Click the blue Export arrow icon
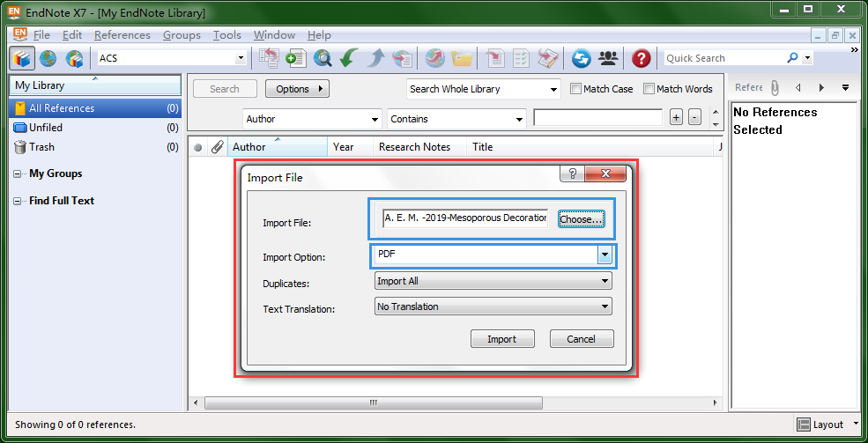The image size is (868, 443). 375,58
